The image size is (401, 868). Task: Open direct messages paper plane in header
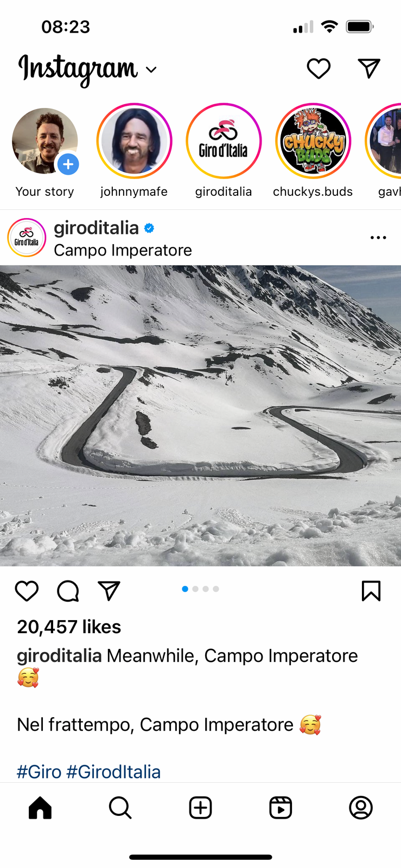(369, 68)
